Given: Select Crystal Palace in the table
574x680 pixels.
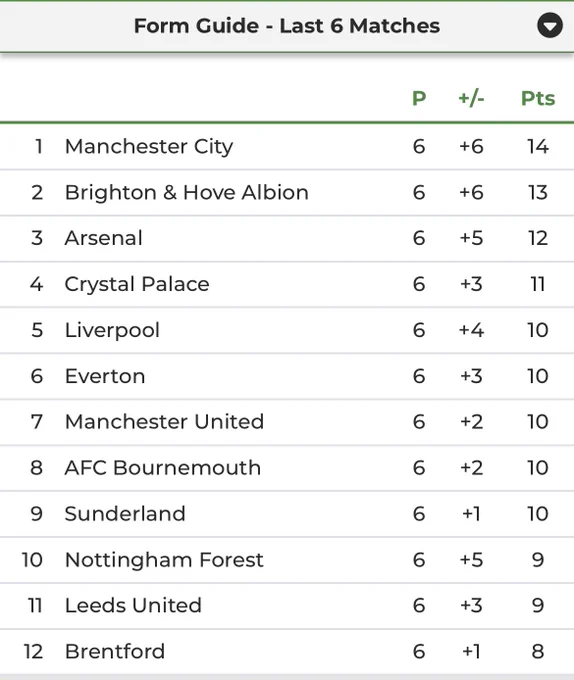Looking at the screenshot, I should [x=137, y=284].
